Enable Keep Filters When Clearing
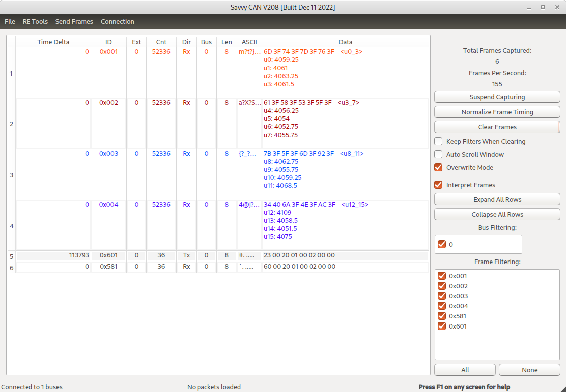This screenshot has width=566, height=392. click(x=438, y=142)
